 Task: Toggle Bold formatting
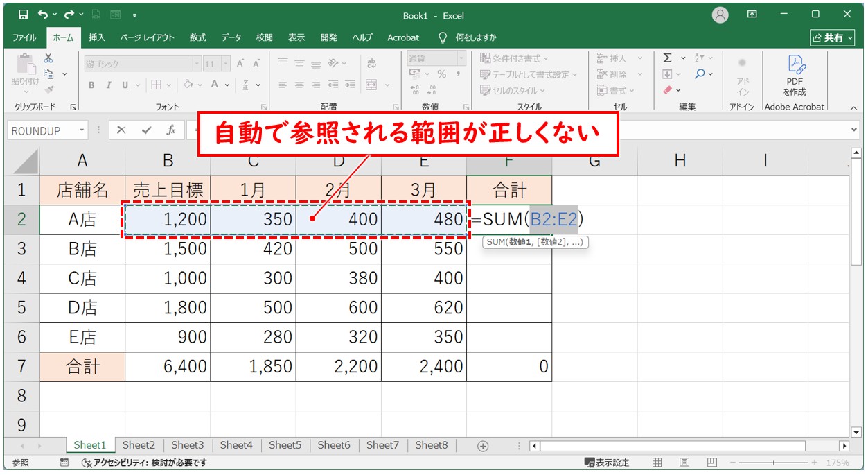(91, 85)
